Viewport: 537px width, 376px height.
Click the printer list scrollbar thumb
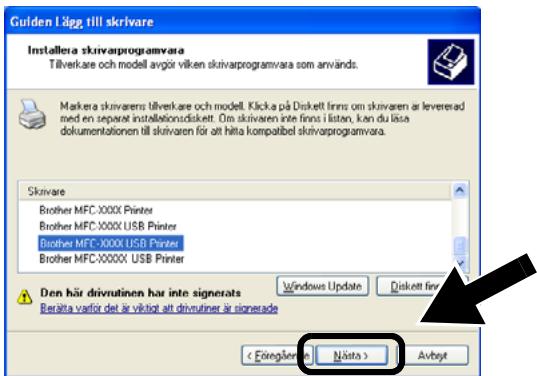point(460,246)
